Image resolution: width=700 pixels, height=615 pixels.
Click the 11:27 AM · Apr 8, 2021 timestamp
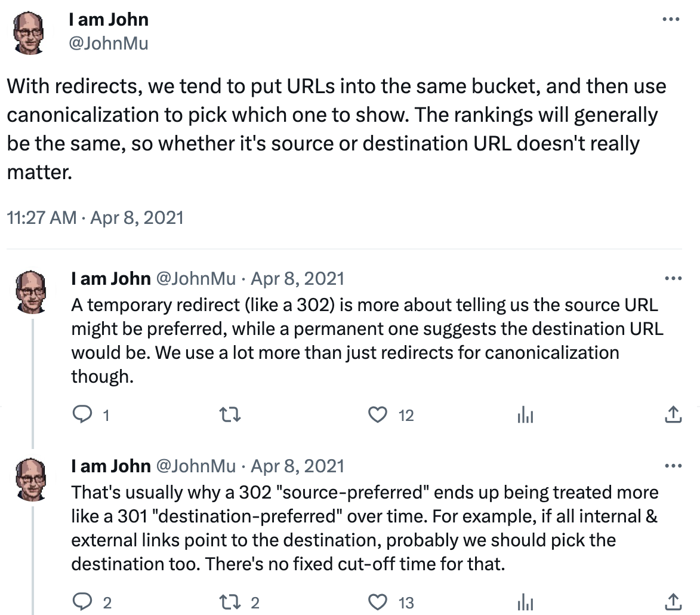(x=95, y=217)
